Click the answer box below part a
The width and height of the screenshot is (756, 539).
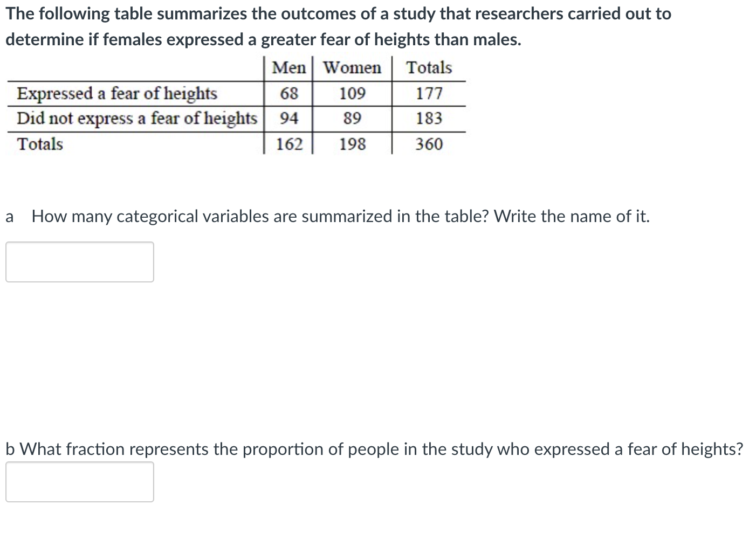[x=80, y=262]
